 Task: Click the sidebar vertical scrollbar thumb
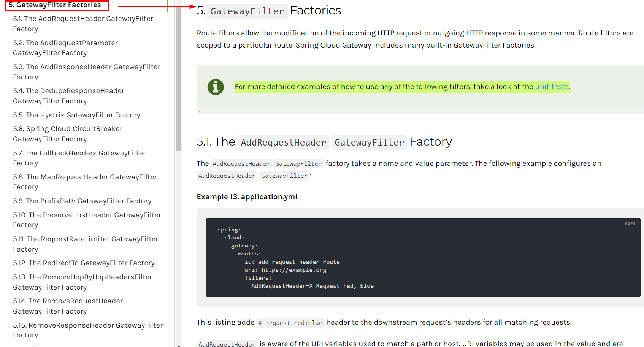pos(179,75)
